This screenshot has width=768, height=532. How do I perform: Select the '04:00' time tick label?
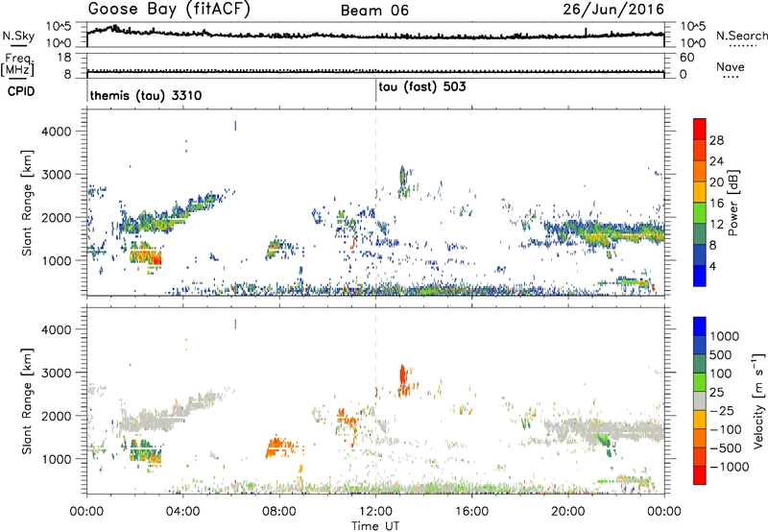coord(183,512)
